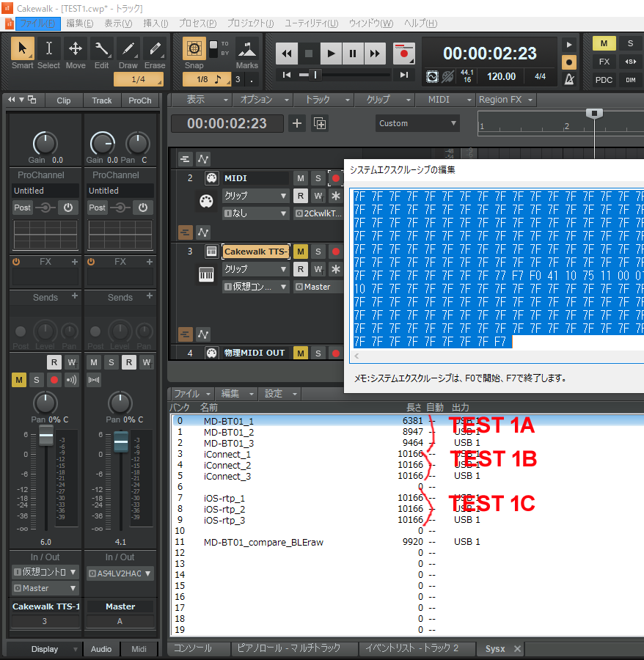Open input dropdown showing なし

pyautogui.click(x=255, y=213)
